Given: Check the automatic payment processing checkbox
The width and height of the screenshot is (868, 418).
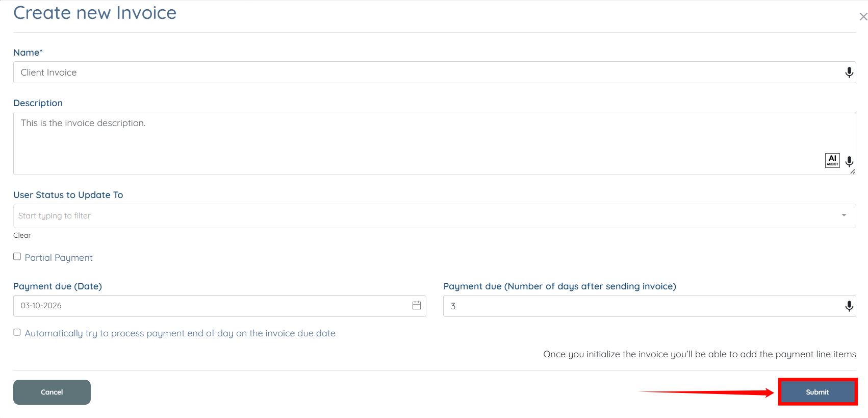Looking at the screenshot, I should 17,332.
